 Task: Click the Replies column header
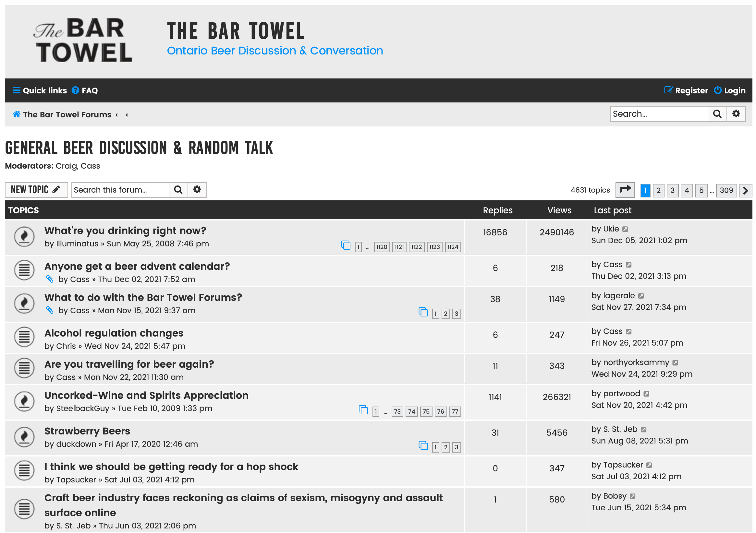(498, 210)
